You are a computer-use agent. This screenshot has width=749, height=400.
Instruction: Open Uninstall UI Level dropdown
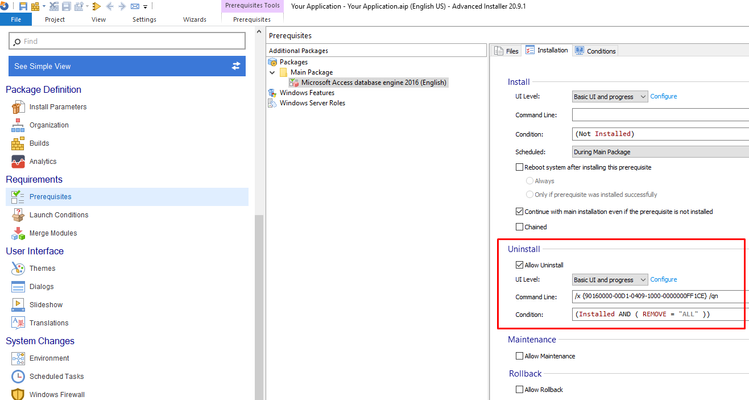[x=610, y=280]
